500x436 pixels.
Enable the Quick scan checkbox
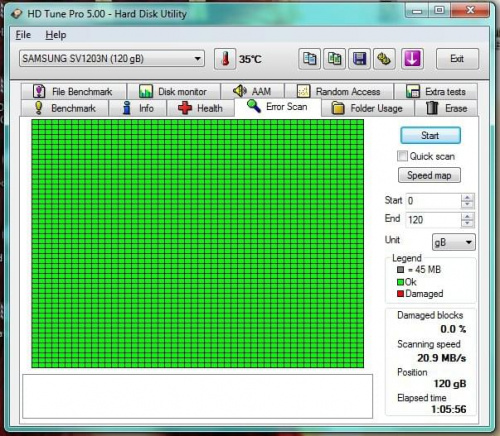(x=402, y=156)
